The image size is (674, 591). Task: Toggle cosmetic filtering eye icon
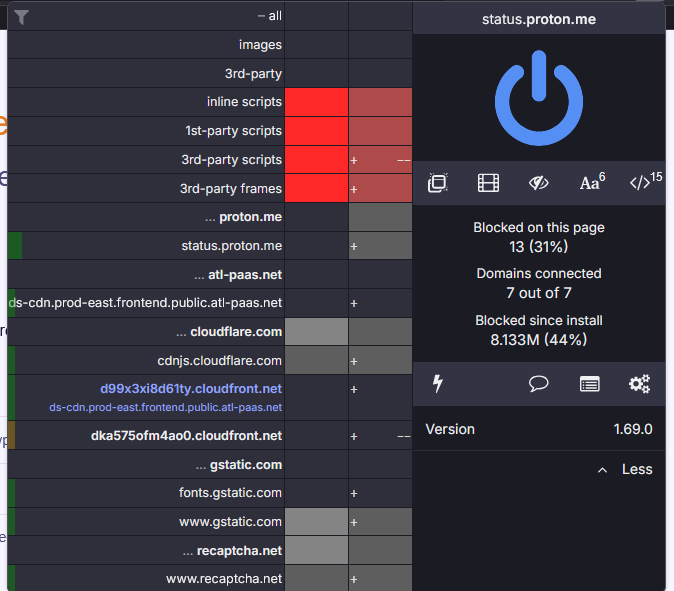tap(538, 183)
